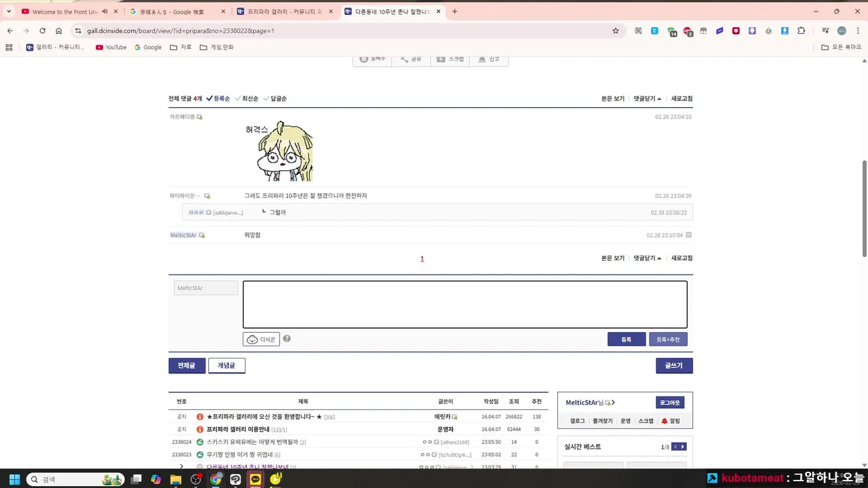Collapse comments with bottom 댓글닫기
The width and height of the screenshot is (868, 488).
pyautogui.click(x=648, y=258)
